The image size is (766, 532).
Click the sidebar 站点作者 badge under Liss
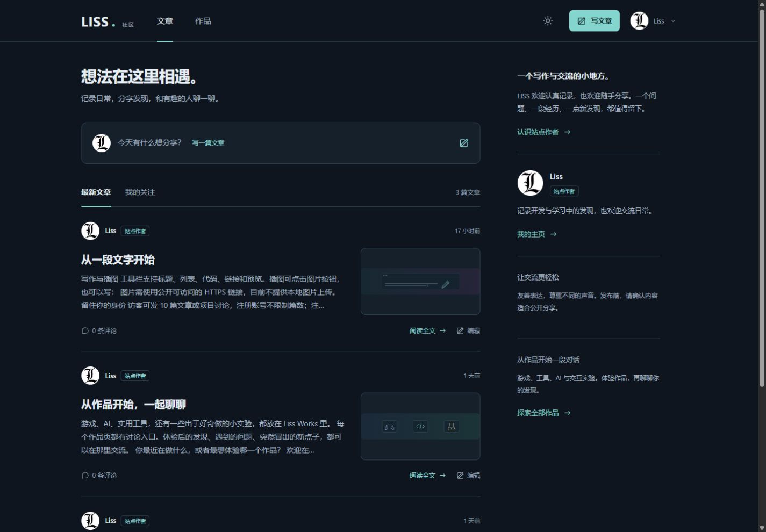[x=564, y=191]
